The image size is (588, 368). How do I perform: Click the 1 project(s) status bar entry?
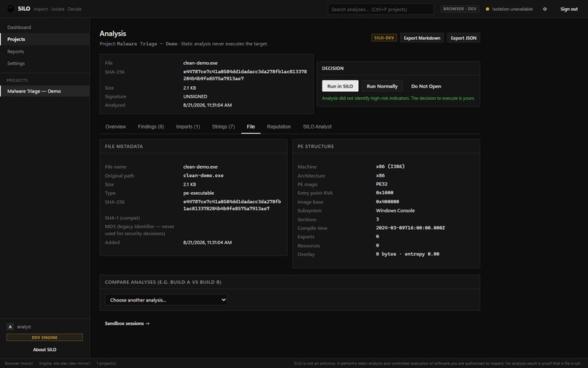(x=106, y=364)
